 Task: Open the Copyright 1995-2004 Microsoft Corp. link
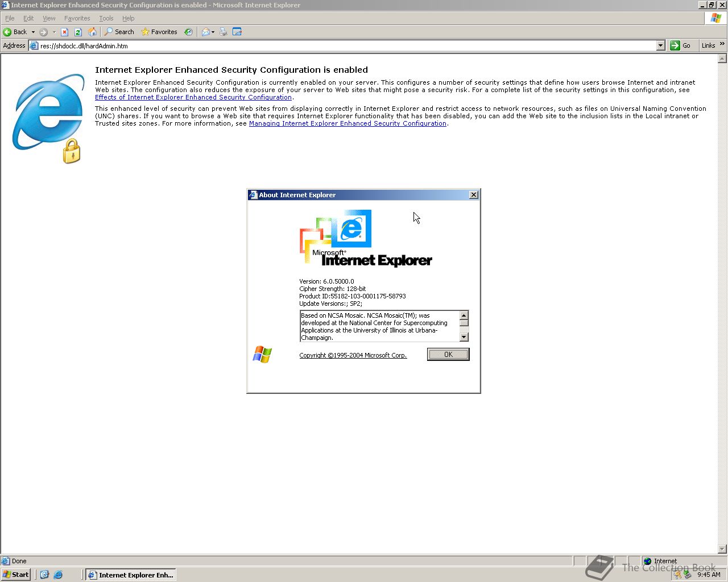353,355
